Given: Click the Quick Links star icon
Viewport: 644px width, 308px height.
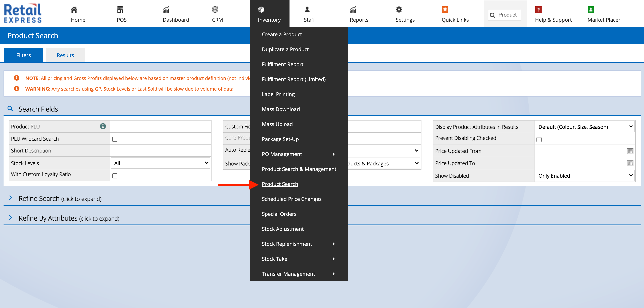Looking at the screenshot, I should click(x=445, y=9).
